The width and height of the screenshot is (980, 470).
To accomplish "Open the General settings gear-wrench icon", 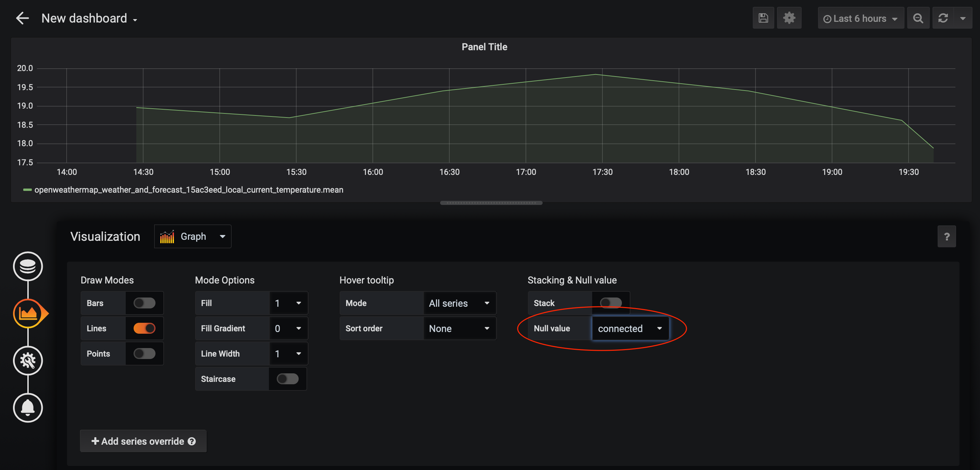I will (x=28, y=360).
